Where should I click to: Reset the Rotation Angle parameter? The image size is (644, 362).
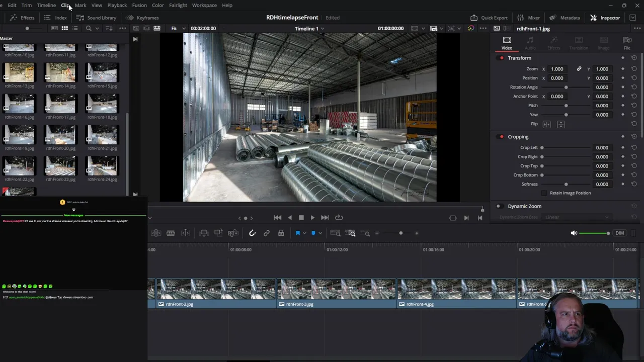click(634, 87)
